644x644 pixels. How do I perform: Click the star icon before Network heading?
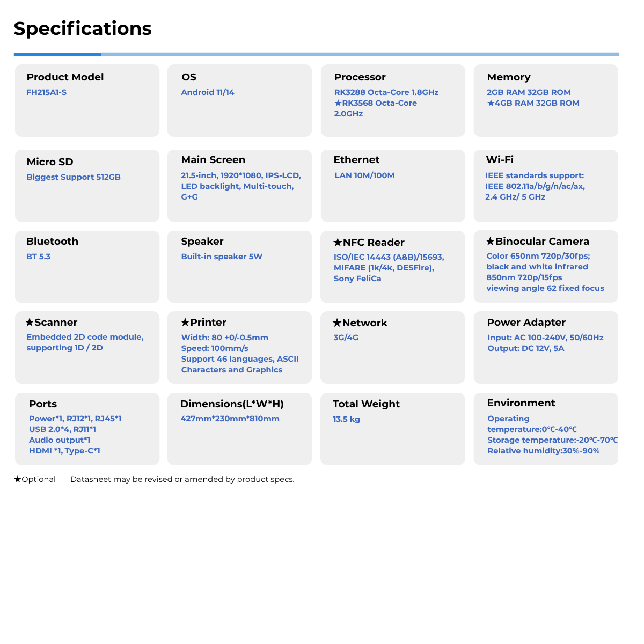pos(337,323)
